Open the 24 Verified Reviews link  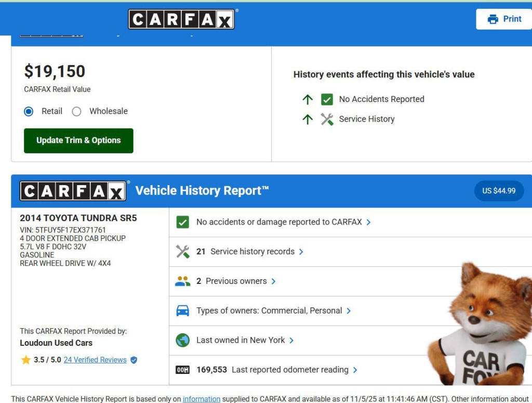[x=95, y=360]
